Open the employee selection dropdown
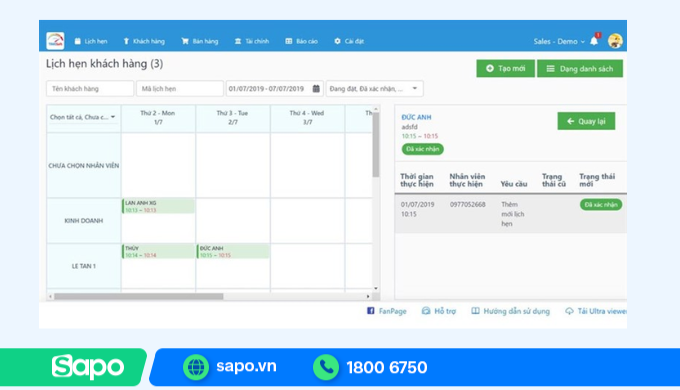Image resolution: width=680 pixels, height=390 pixels. 82,117
